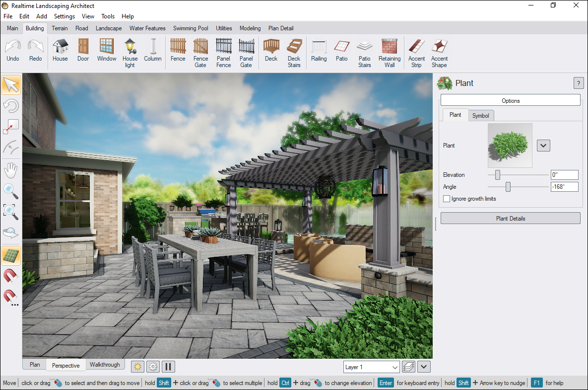Switch to the Swimming Pool ribbon tab
This screenshot has height=390, width=588.
tap(191, 28)
